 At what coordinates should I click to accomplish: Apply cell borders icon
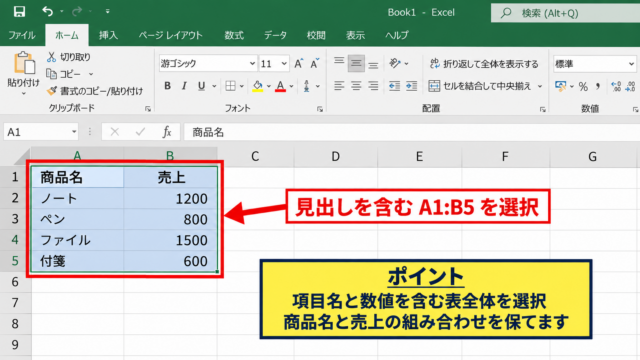[x=230, y=86]
